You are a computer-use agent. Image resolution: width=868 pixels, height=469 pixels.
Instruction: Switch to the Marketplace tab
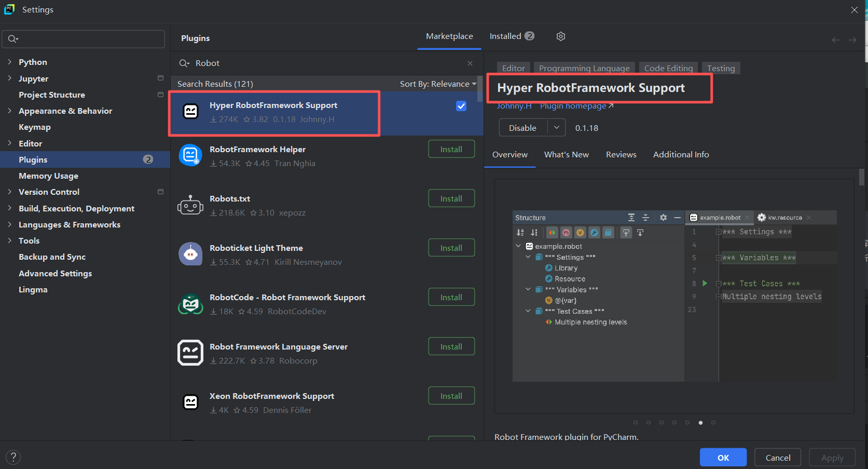tap(449, 36)
